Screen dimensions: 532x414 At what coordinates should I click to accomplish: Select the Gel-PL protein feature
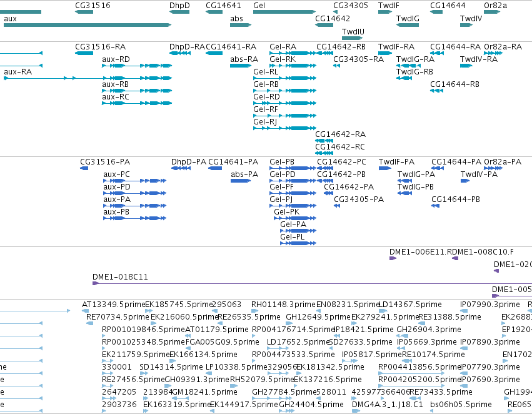(298, 243)
